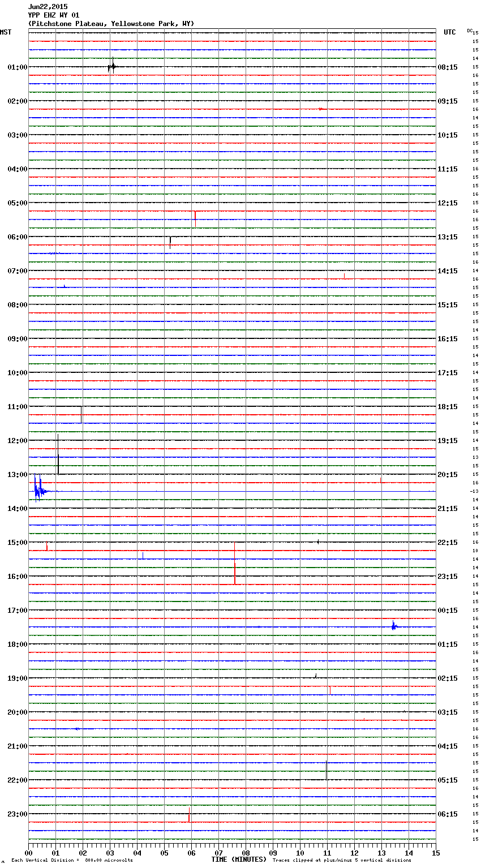This screenshot has height=868, width=481.
Task: Select the "04:15" UTC time label
Action: pyautogui.click(x=448, y=746)
